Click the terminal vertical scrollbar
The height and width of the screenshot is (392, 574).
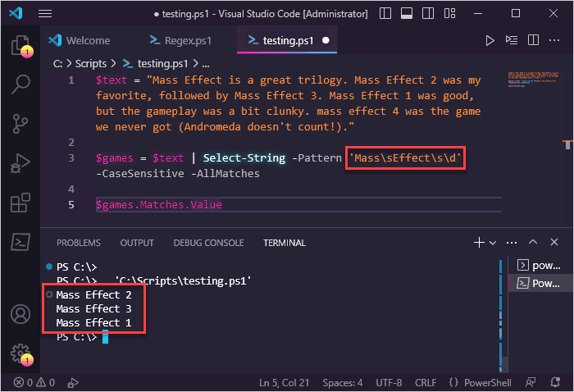(x=505, y=364)
